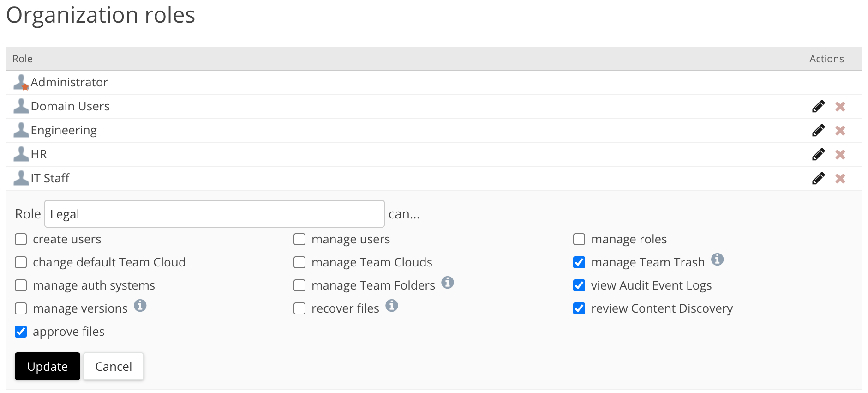The height and width of the screenshot is (393, 868).
Task: Click the pencil icon for HR
Action: [x=818, y=155]
